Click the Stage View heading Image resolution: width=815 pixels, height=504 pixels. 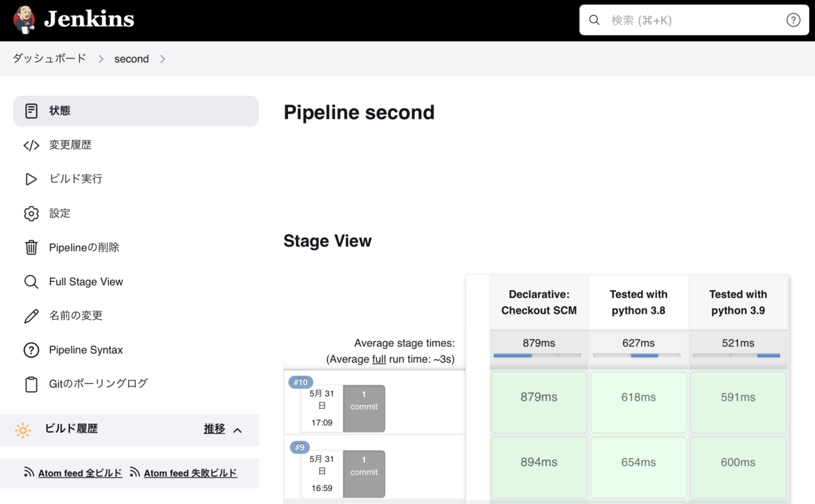(327, 241)
